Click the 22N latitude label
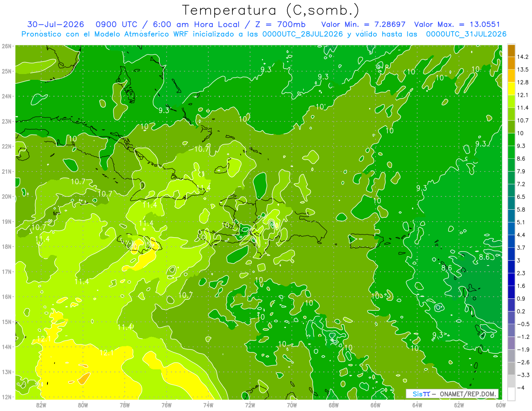The width and height of the screenshot is (532, 411). 7,146
